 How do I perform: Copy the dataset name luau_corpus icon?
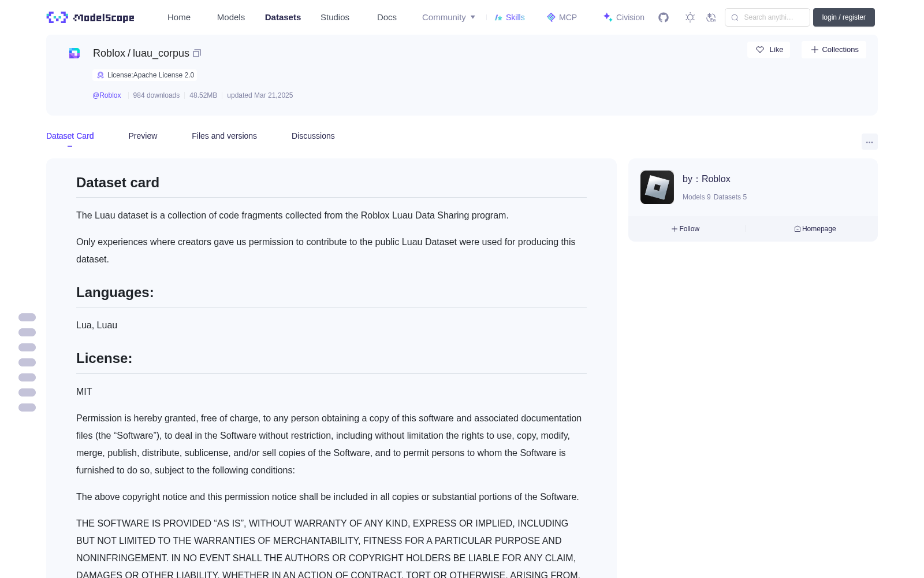coord(197,53)
